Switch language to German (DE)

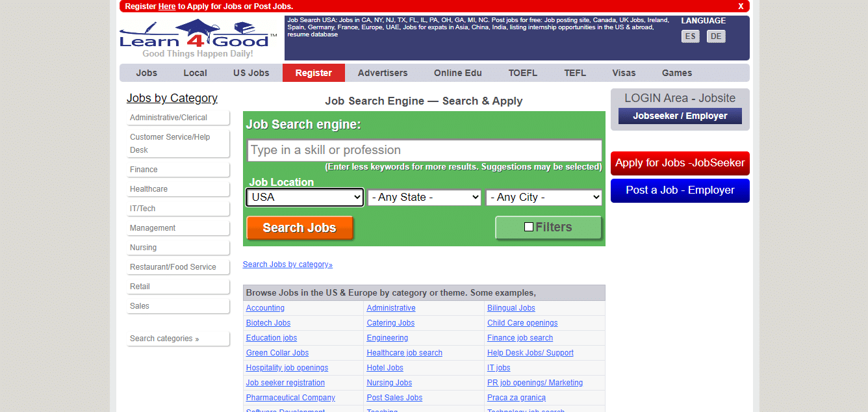tap(716, 36)
